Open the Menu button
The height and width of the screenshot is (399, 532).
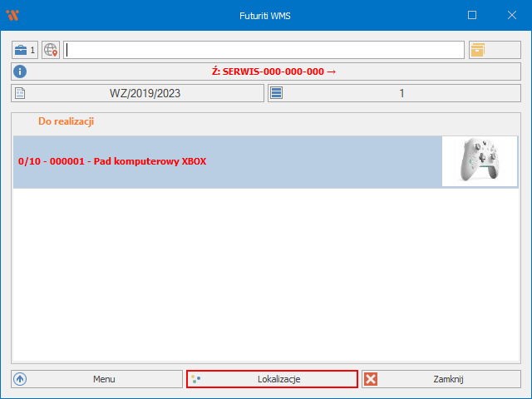104,379
